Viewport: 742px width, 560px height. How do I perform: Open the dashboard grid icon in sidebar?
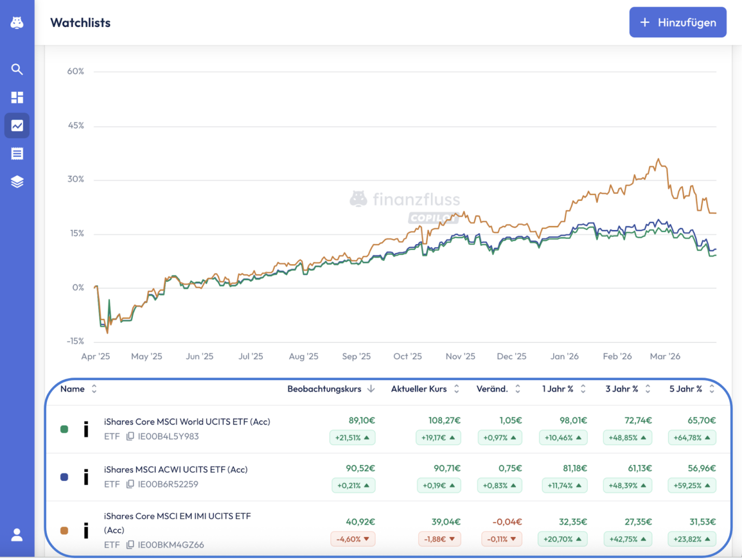click(x=17, y=97)
